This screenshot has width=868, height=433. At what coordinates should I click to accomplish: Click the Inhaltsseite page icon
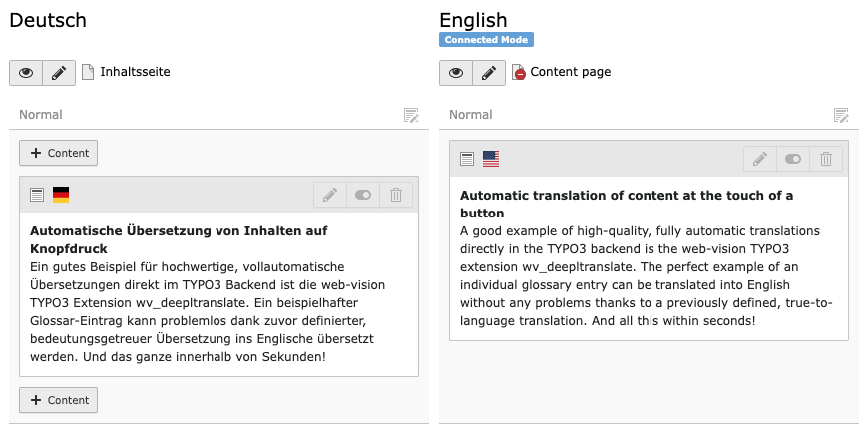(x=88, y=72)
